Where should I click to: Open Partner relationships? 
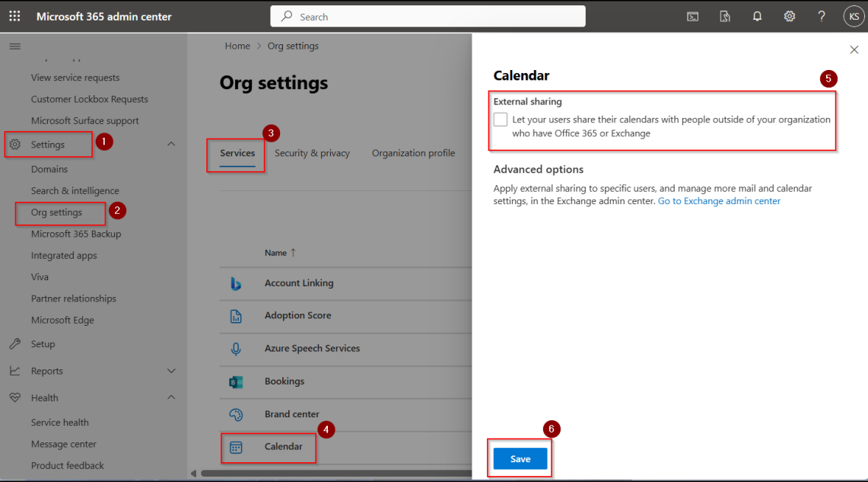(74, 298)
